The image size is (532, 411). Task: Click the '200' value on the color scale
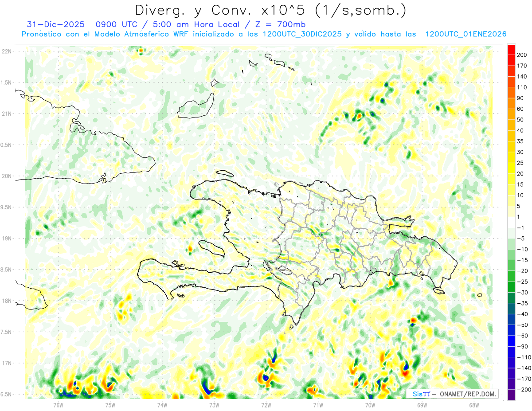pyautogui.click(x=522, y=55)
